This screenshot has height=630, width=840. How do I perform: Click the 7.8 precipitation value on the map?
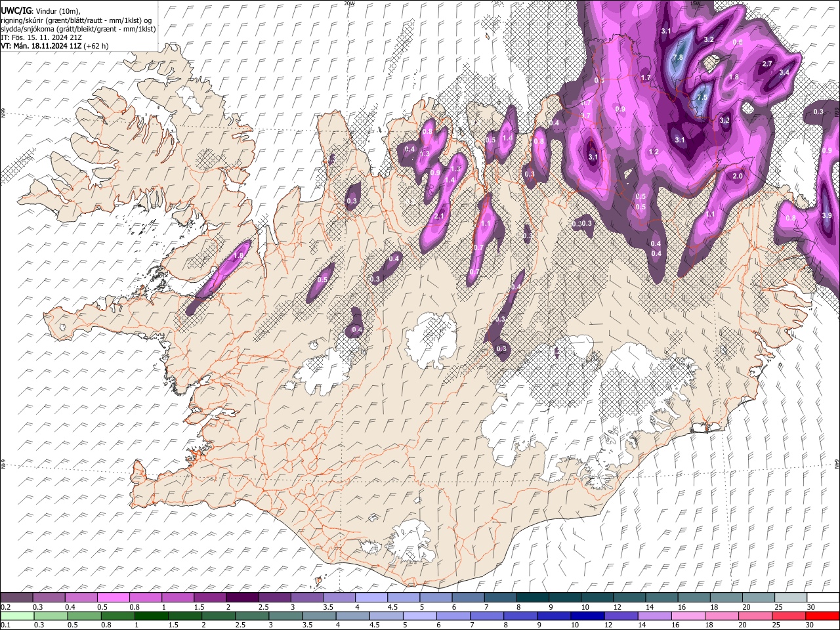[679, 58]
